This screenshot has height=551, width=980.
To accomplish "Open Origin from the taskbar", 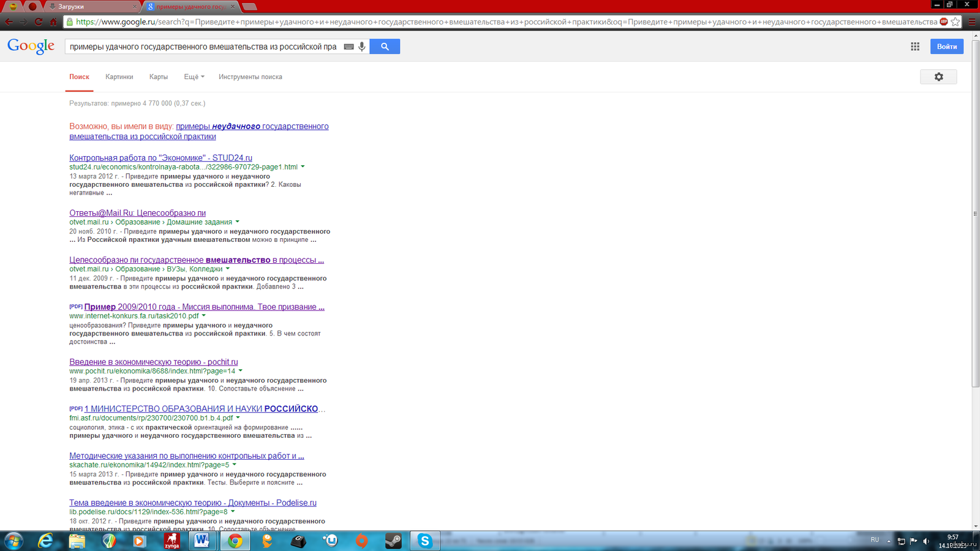I will click(x=362, y=541).
